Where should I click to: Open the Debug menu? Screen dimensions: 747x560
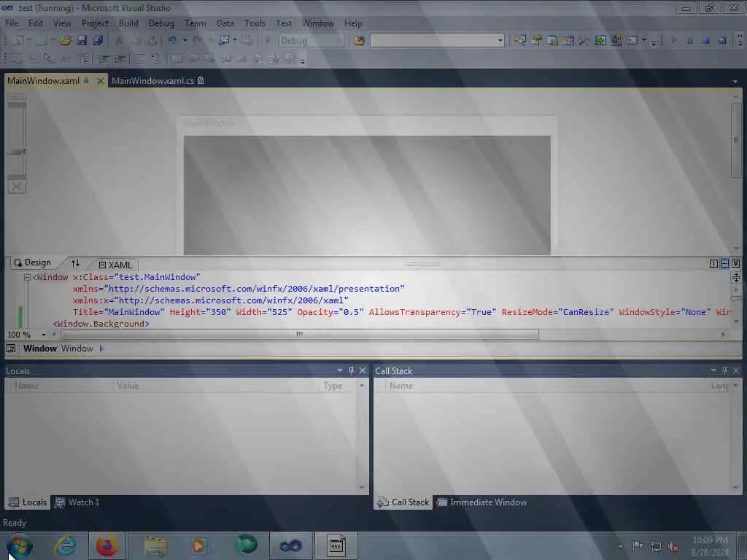point(161,23)
